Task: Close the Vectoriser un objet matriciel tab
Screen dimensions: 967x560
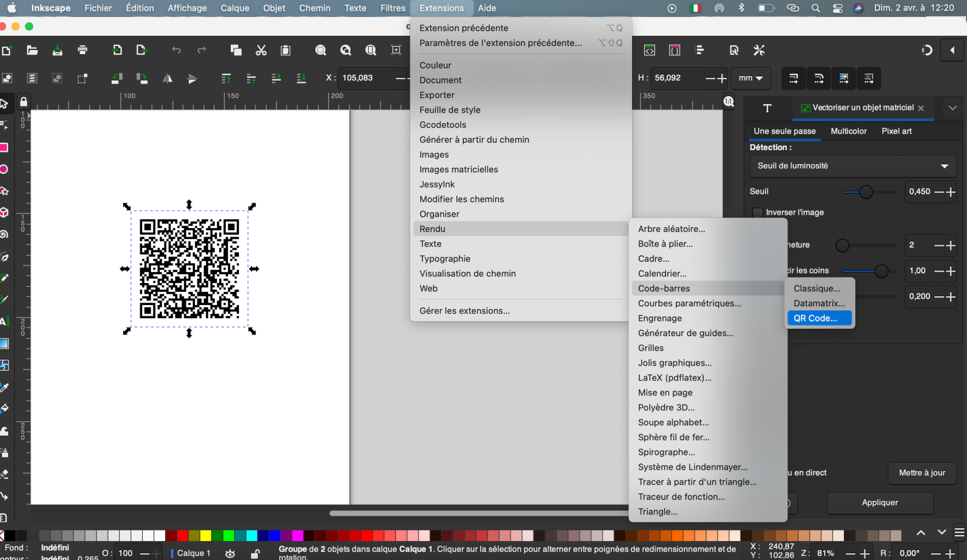Action: pos(921,108)
